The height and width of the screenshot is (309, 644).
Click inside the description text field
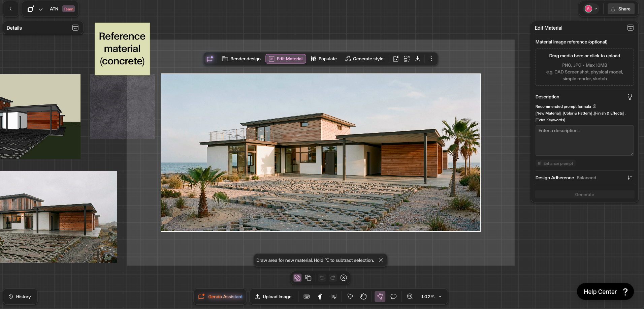584,141
